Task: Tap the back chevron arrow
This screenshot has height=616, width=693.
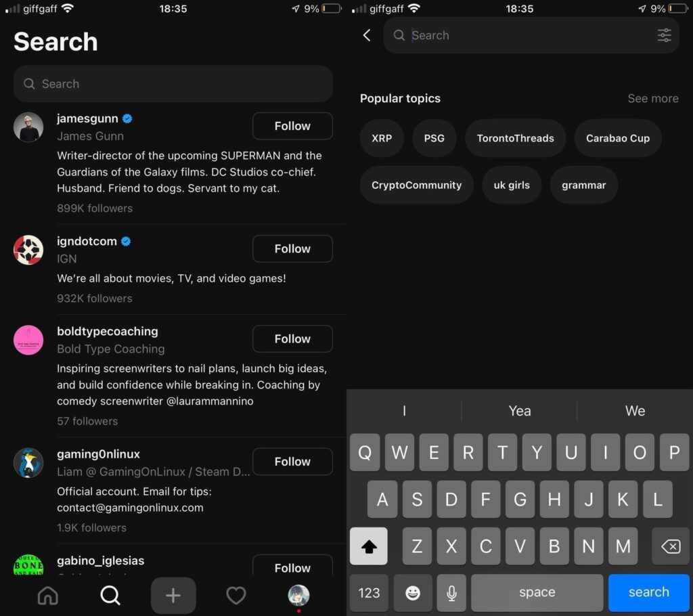Action: [x=367, y=35]
